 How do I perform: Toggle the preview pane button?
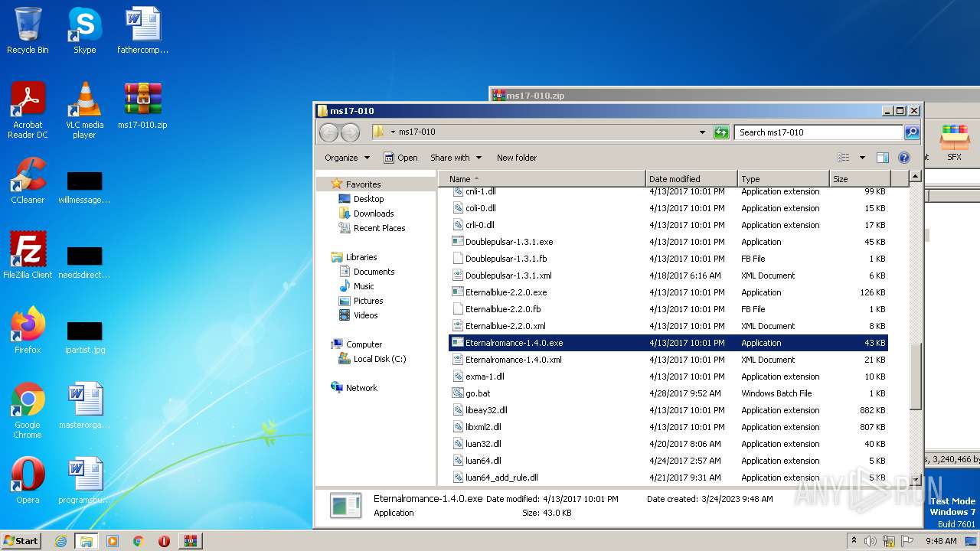pos(882,158)
